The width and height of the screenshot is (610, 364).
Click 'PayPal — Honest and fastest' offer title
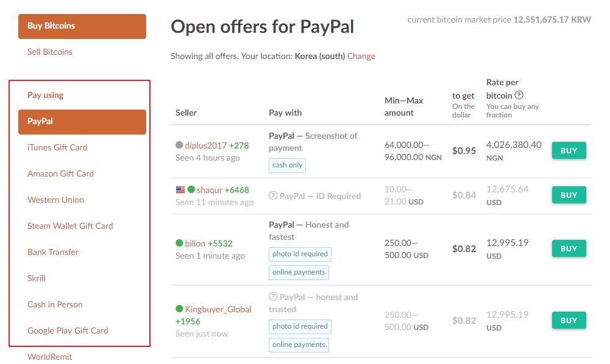(x=309, y=231)
